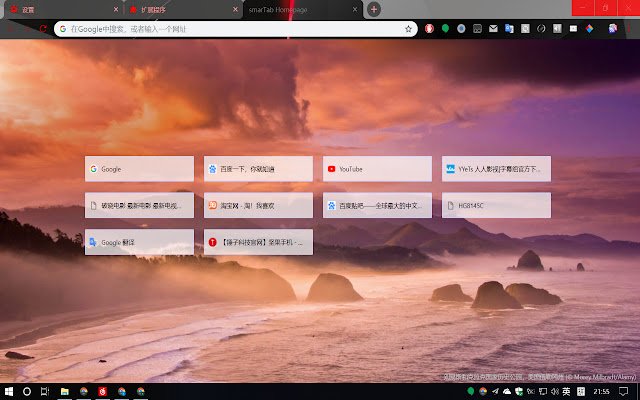The height and width of the screenshot is (400, 640).
Task: Open the OneDrive cloud tray icon
Action: coord(507,391)
